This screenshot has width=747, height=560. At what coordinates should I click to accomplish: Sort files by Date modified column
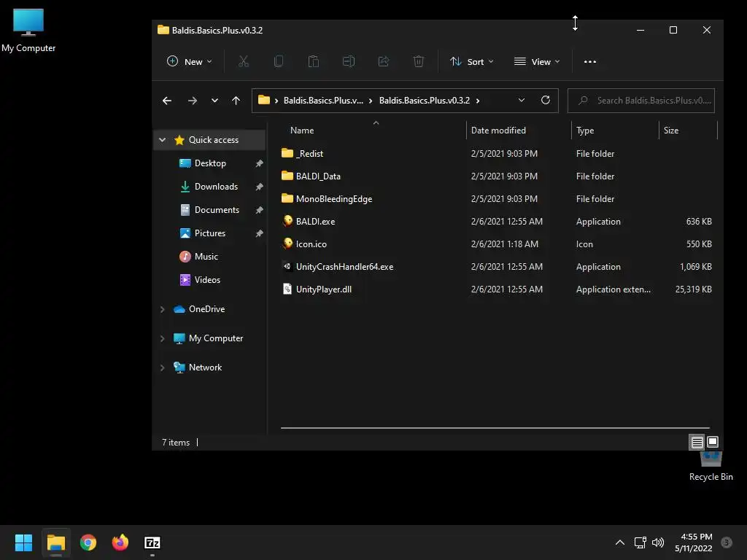[498, 130]
